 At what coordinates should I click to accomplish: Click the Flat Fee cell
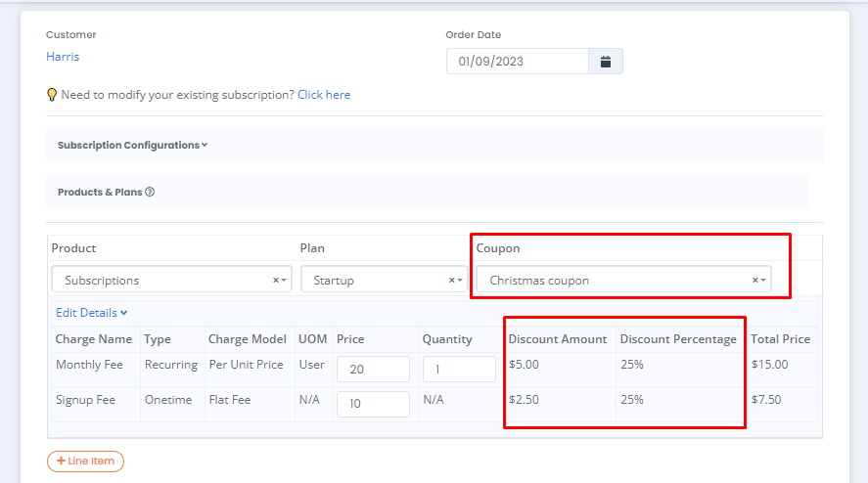tap(230, 400)
